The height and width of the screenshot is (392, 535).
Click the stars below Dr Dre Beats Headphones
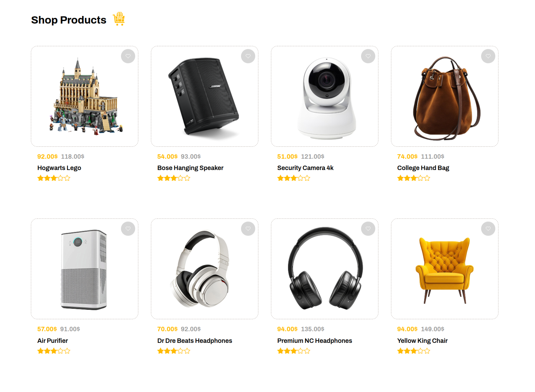(x=174, y=351)
